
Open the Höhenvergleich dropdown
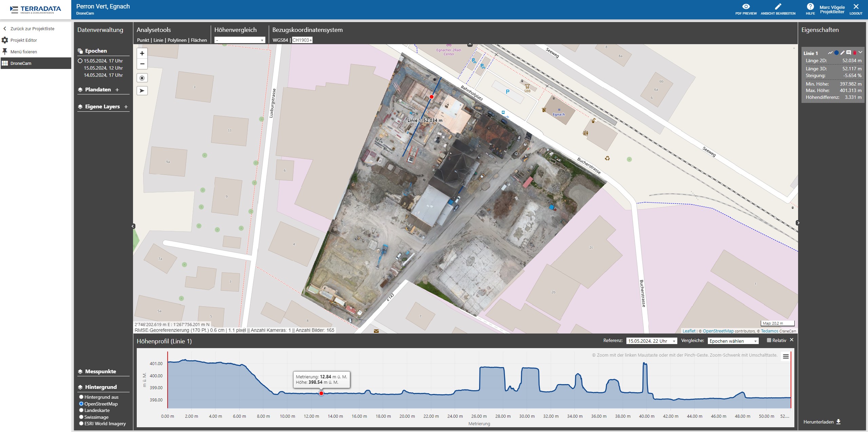click(239, 40)
